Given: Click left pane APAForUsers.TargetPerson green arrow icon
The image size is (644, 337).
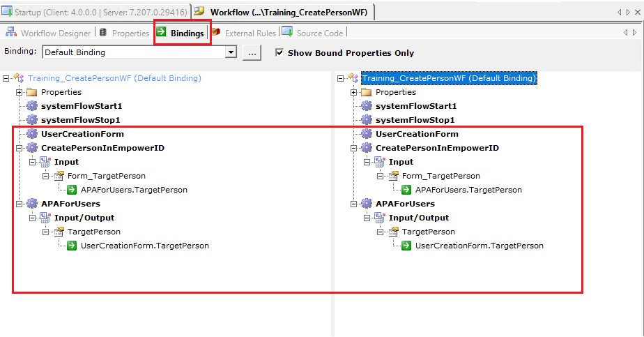Looking at the screenshot, I should [x=72, y=190].
